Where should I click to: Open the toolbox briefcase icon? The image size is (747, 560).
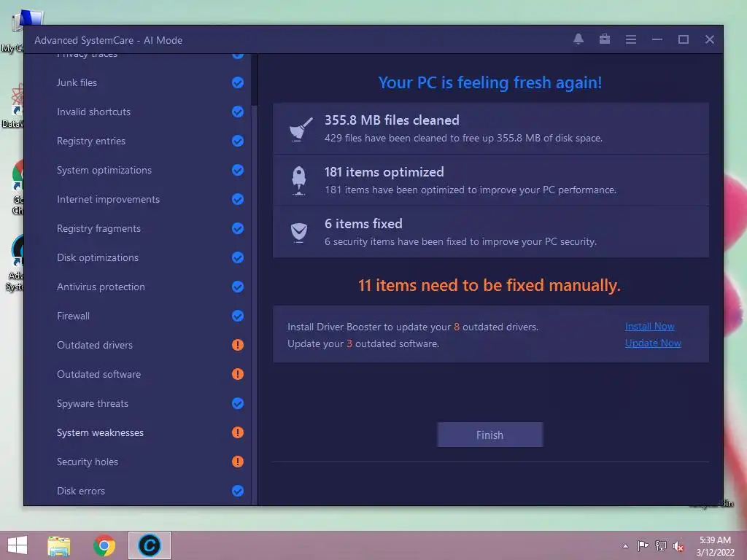pyautogui.click(x=605, y=39)
